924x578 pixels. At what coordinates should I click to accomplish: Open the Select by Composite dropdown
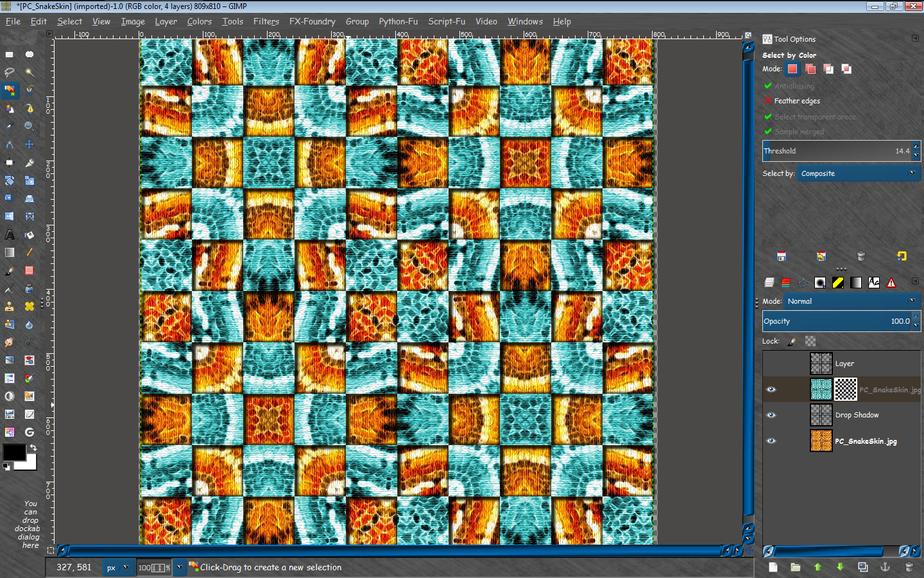pos(859,173)
